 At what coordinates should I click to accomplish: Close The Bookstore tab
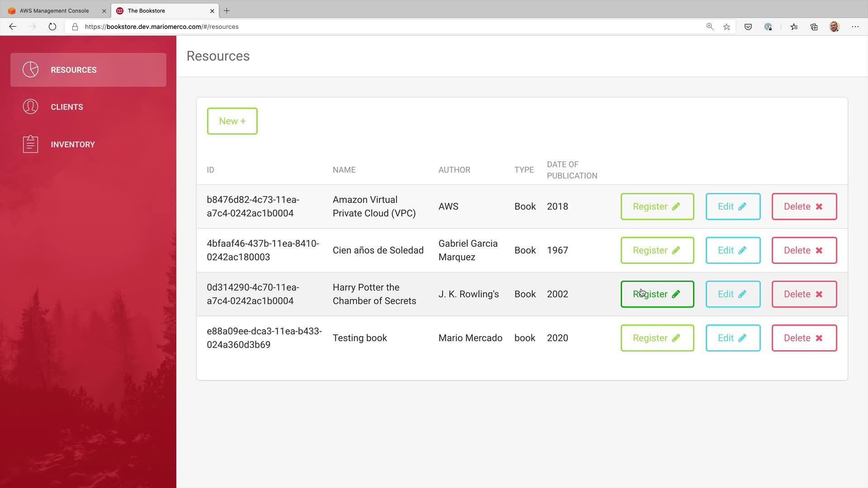[x=212, y=11]
